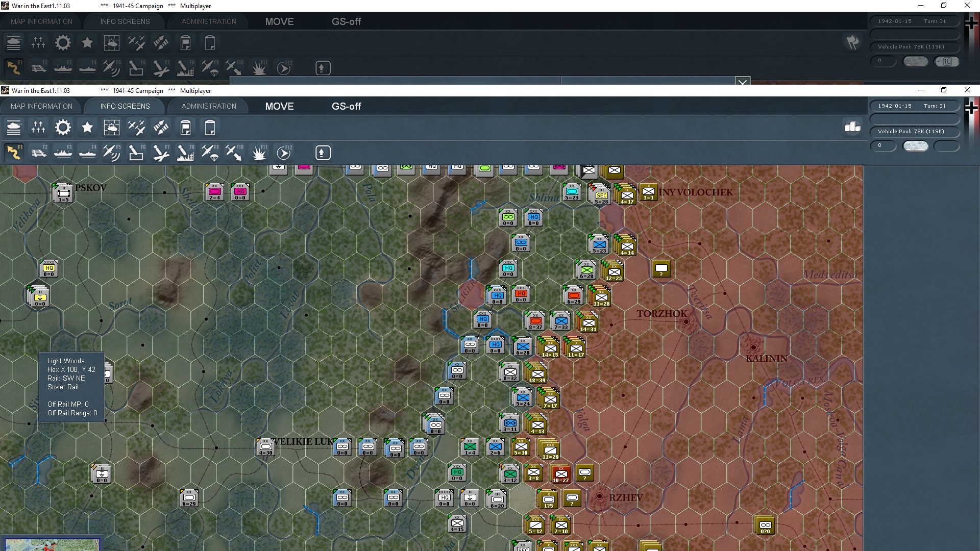Open the crossed striped-arrows info icon
Screen dimensions: 980x551
pyautogui.click(x=161, y=128)
